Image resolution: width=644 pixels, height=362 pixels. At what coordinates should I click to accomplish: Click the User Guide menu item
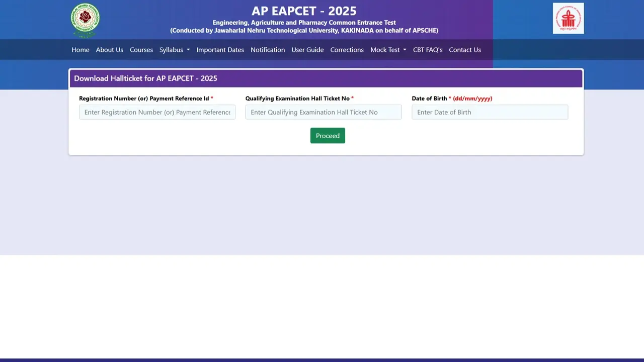(307, 49)
